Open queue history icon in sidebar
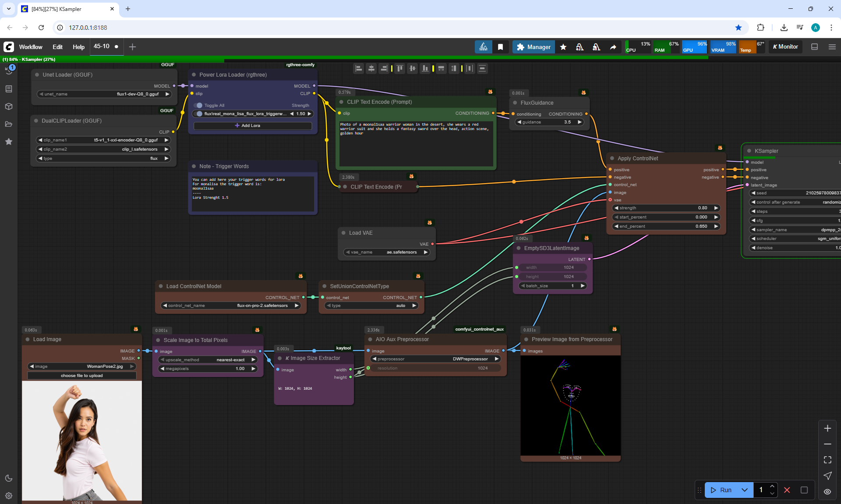841x504 pixels. [9, 70]
